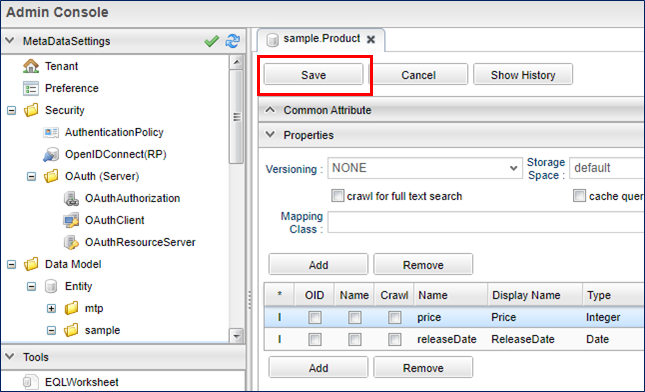Screen dimensions: 645x392
Task: Select the releaseDate property row name
Action: point(447,339)
